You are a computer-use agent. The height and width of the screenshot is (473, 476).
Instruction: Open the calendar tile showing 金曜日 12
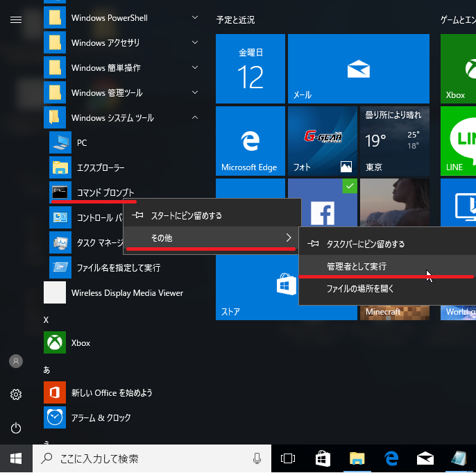pyautogui.click(x=250, y=69)
